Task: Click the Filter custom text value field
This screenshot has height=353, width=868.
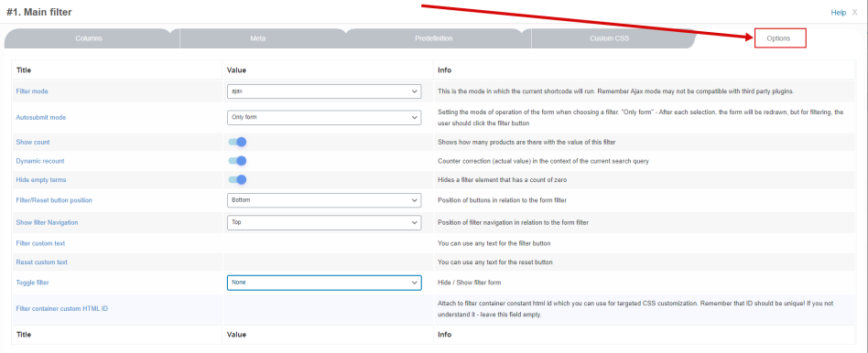Action: [x=328, y=243]
